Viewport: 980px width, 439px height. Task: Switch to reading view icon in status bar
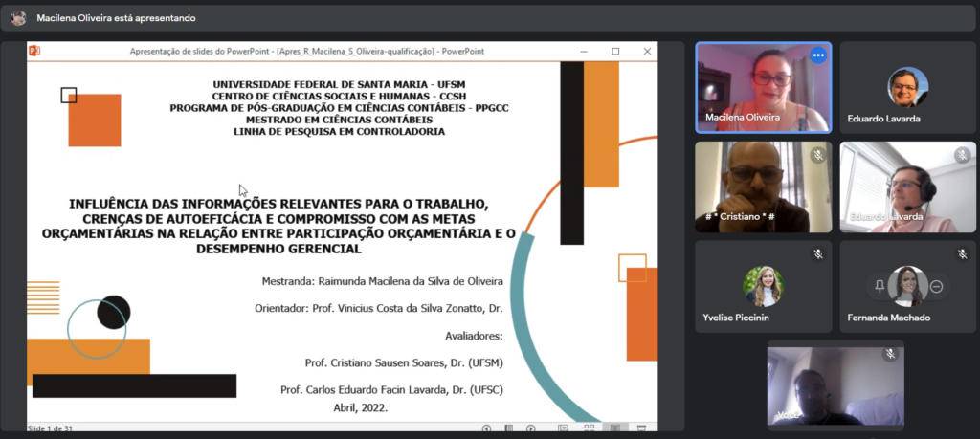point(615,428)
